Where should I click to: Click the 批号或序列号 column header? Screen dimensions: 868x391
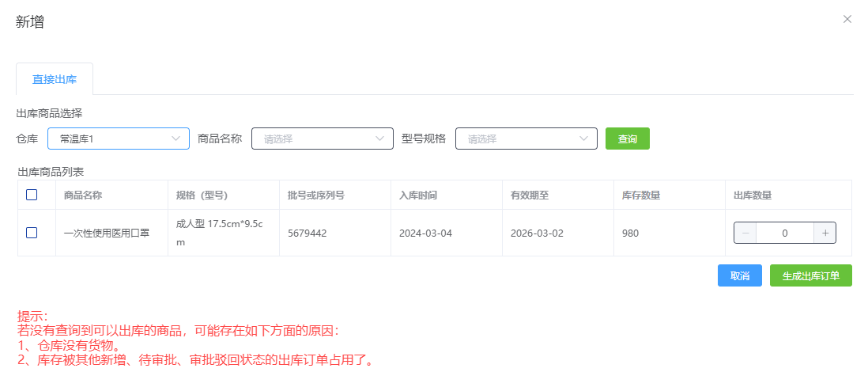point(315,195)
